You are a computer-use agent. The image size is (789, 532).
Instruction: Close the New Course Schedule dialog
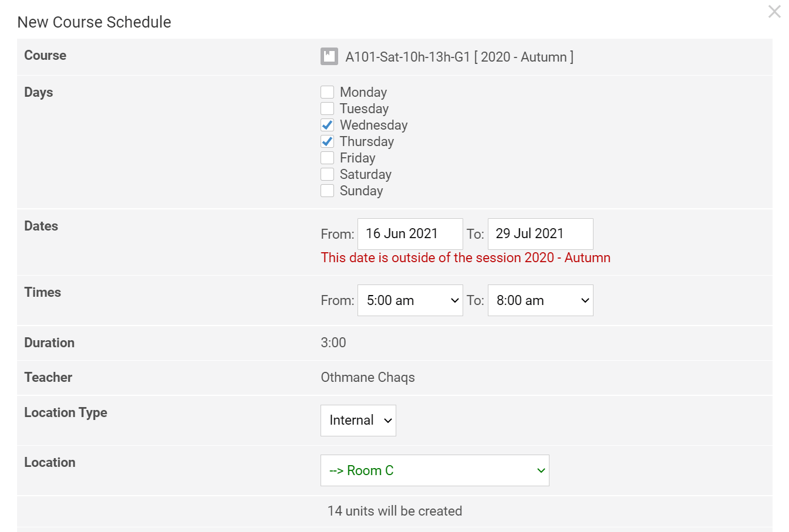tap(774, 12)
